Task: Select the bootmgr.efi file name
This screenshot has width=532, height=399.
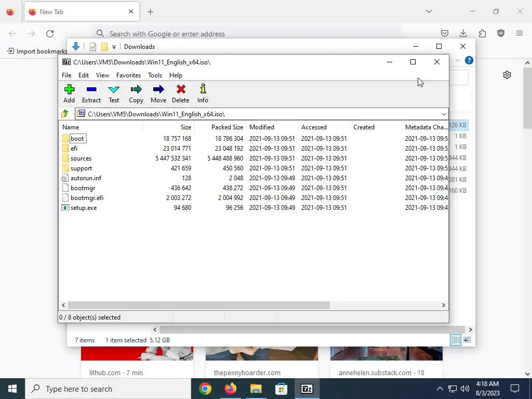Action: [87, 198]
